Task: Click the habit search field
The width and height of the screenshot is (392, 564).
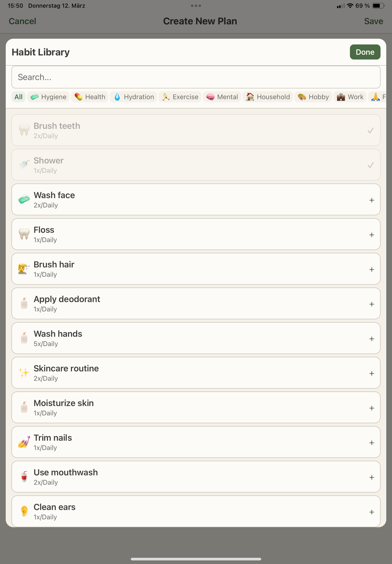Action: pos(196,77)
